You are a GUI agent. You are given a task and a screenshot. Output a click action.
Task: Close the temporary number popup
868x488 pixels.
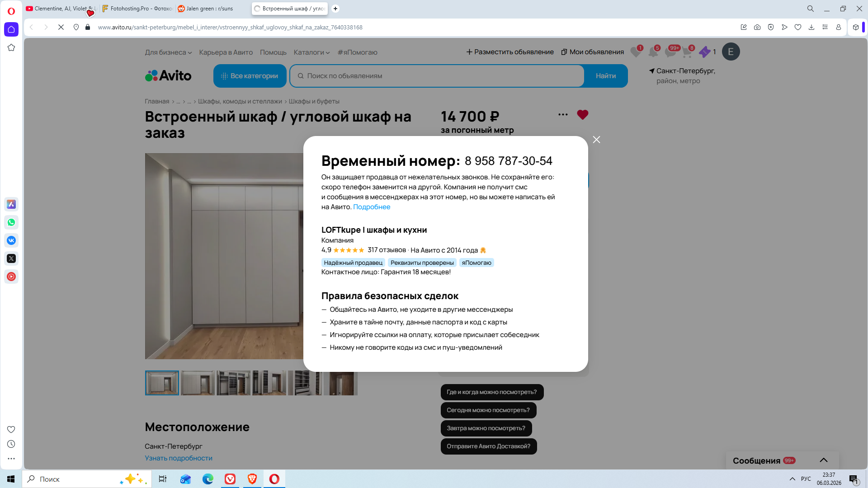[596, 140]
